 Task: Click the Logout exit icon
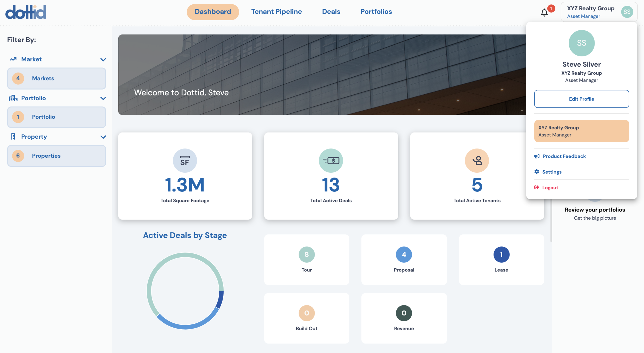coord(537,187)
